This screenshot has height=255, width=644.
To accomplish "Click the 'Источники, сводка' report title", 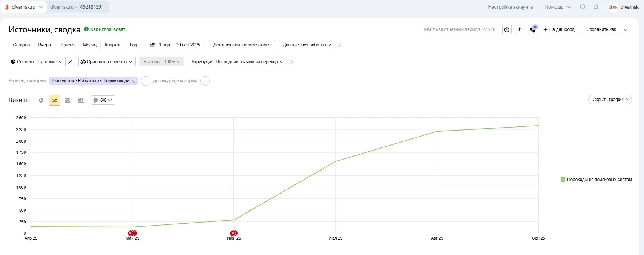I will pos(44,29).
